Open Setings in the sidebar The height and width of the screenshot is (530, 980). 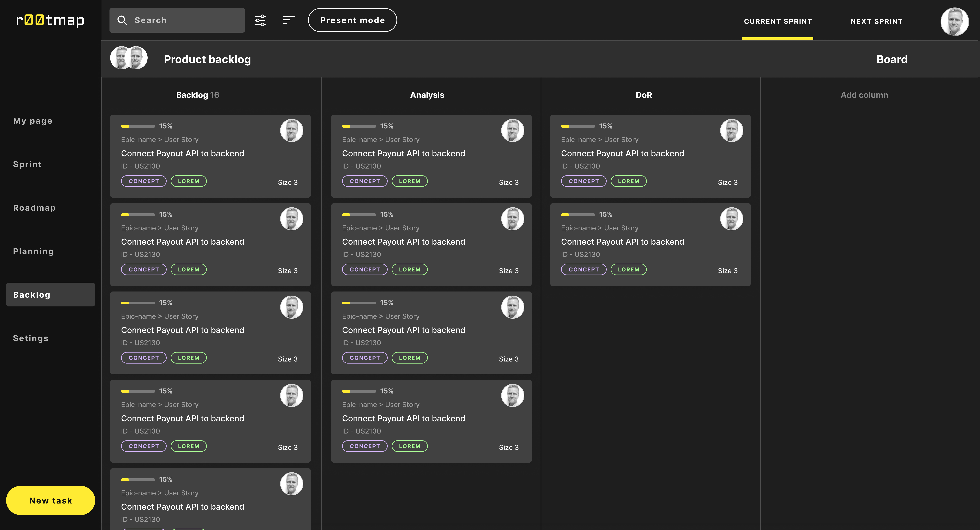(31, 338)
